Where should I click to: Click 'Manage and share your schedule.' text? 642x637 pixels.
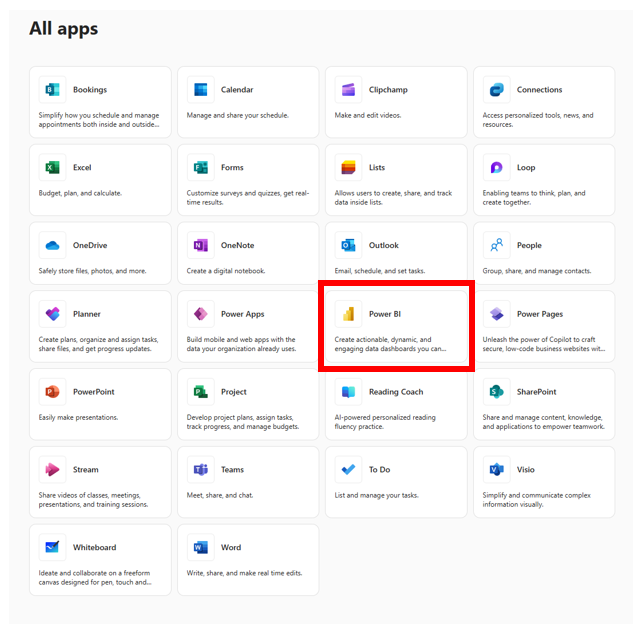click(x=238, y=115)
